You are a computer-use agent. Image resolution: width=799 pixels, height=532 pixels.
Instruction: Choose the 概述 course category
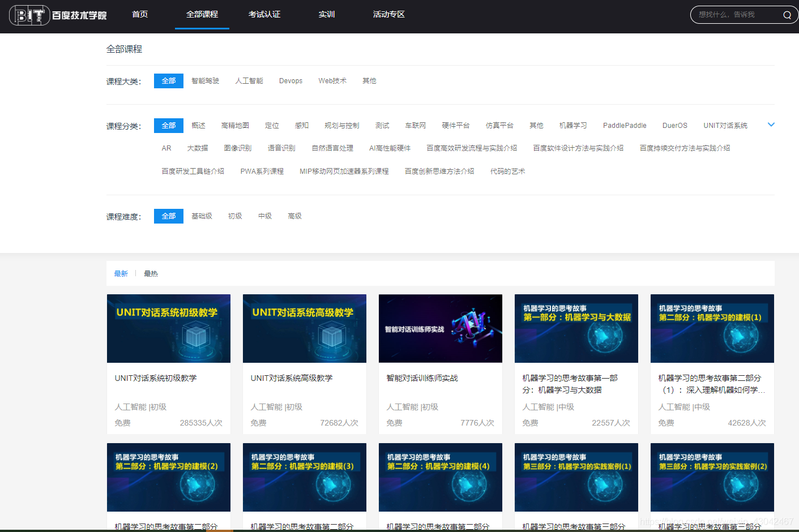point(198,126)
